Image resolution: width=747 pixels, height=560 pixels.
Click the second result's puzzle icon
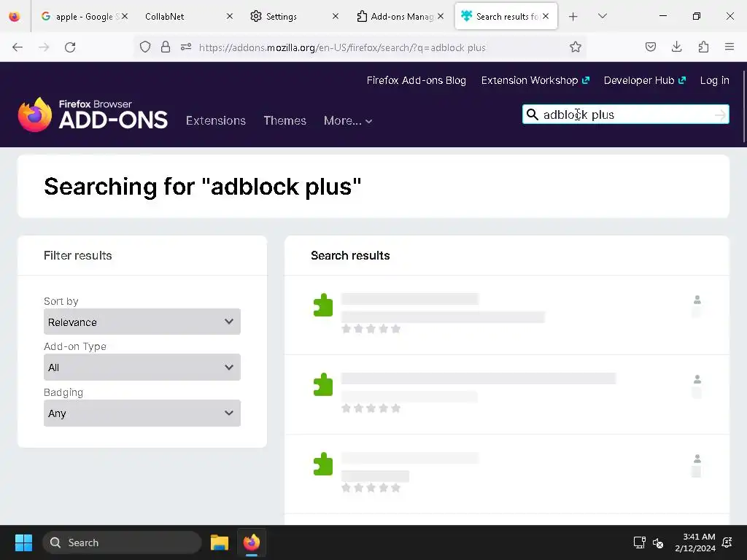tap(323, 384)
